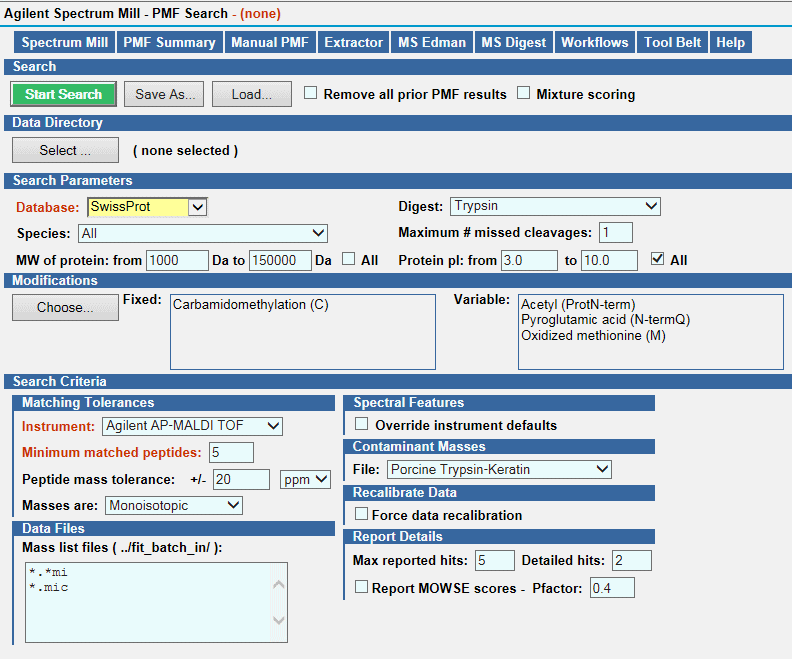Enable Force data recalibration option
The image size is (792, 659).
pos(362,514)
